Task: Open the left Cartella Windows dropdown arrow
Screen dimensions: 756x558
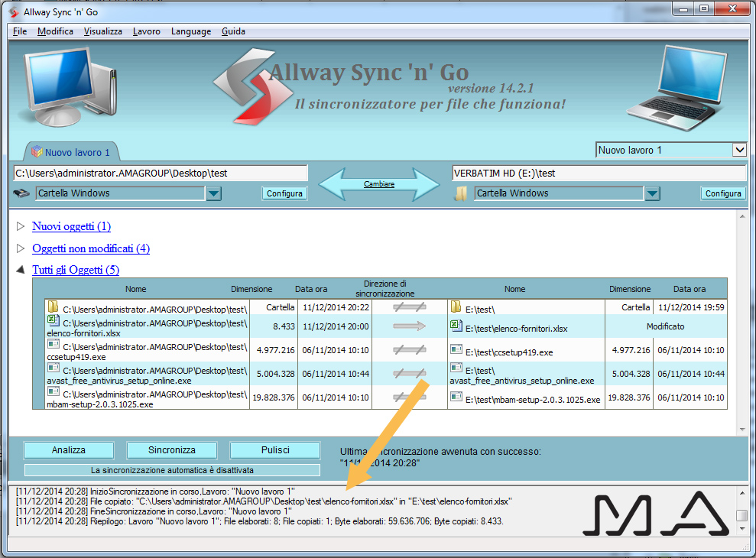Action: pos(213,193)
